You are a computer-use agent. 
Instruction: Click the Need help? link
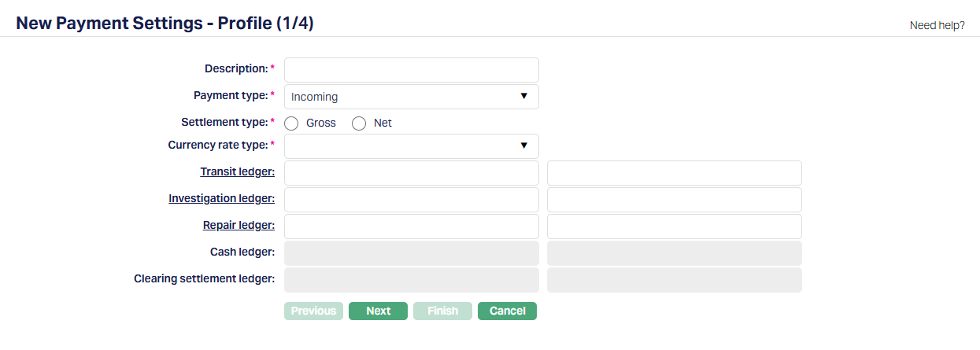[x=937, y=25]
